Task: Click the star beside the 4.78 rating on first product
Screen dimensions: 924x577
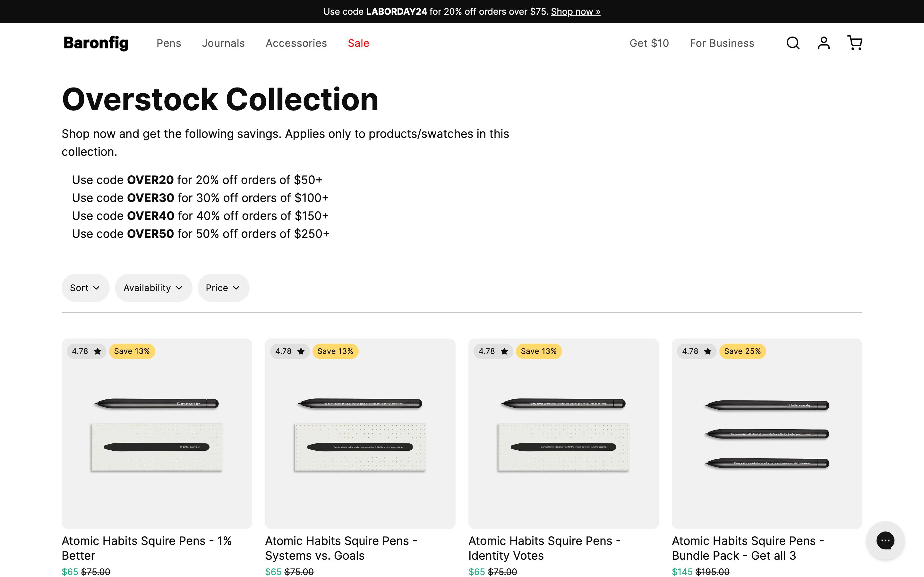Action: 97,351
